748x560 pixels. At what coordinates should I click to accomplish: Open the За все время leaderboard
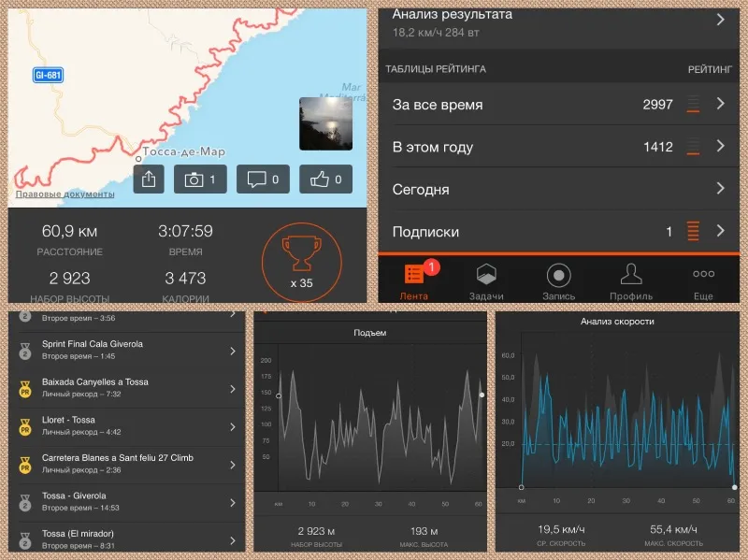tap(558, 104)
